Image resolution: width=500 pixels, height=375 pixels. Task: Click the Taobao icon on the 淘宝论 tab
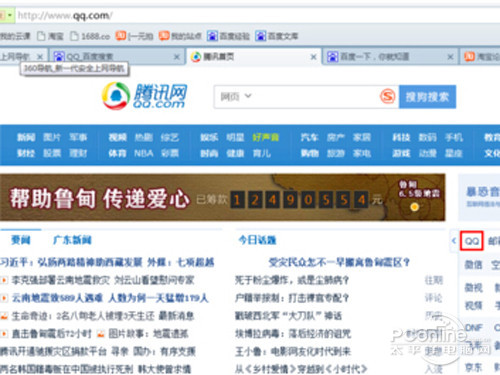click(469, 57)
